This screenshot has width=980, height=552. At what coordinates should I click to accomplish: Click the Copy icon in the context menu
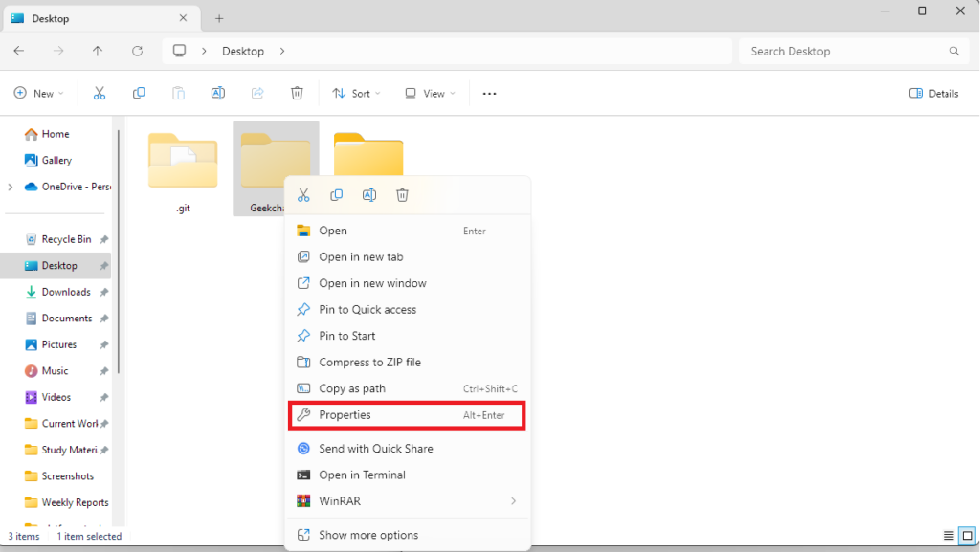[336, 195]
